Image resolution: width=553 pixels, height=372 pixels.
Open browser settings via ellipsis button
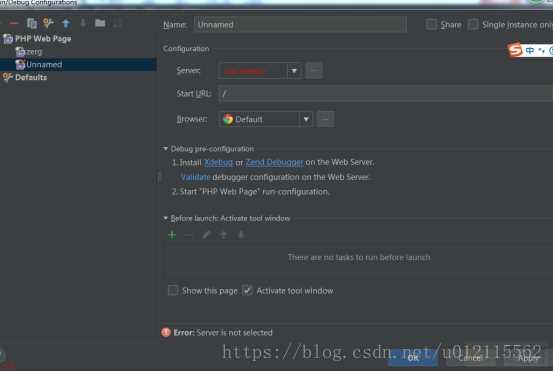click(326, 119)
